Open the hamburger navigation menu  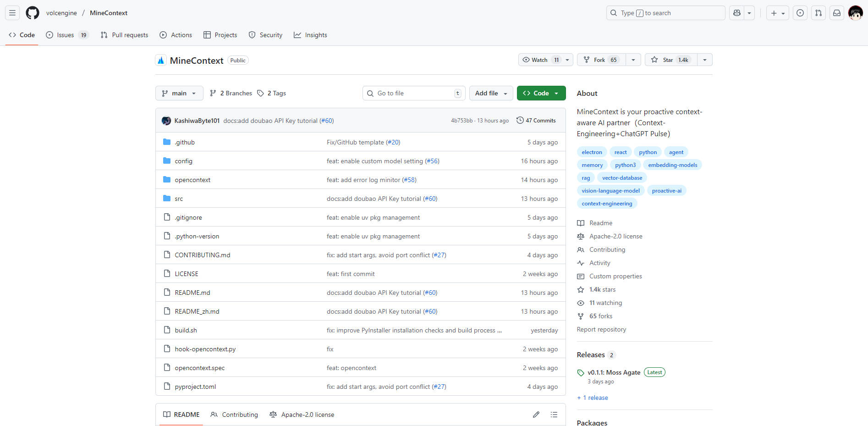click(12, 13)
